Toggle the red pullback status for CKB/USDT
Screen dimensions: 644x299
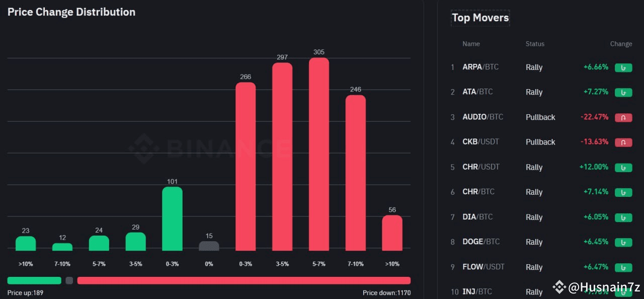click(x=623, y=142)
